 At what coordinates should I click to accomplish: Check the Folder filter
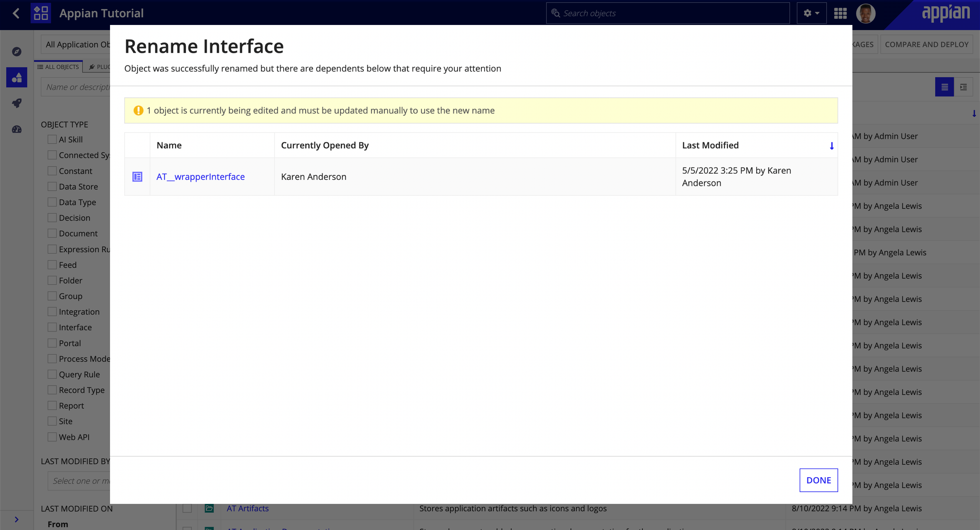point(52,281)
